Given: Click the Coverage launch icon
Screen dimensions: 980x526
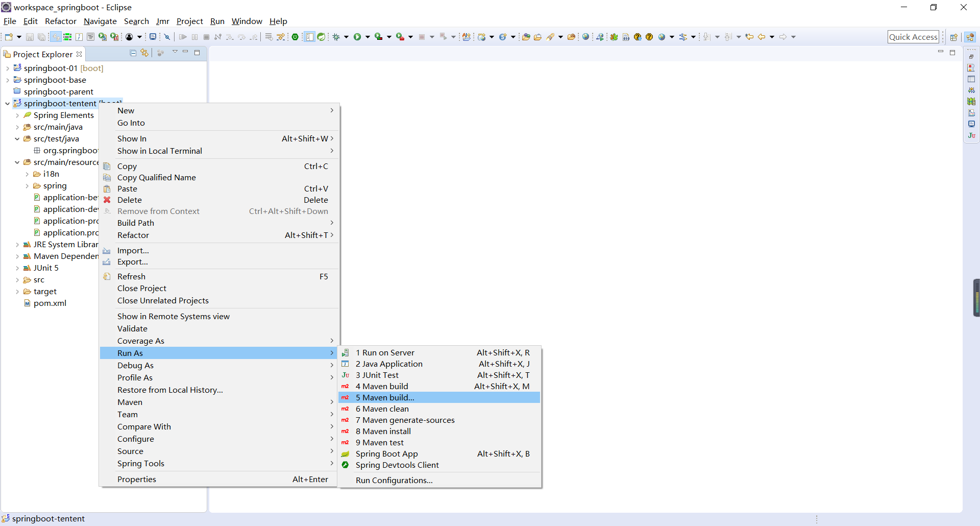Looking at the screenshot, I should point(378,37).
